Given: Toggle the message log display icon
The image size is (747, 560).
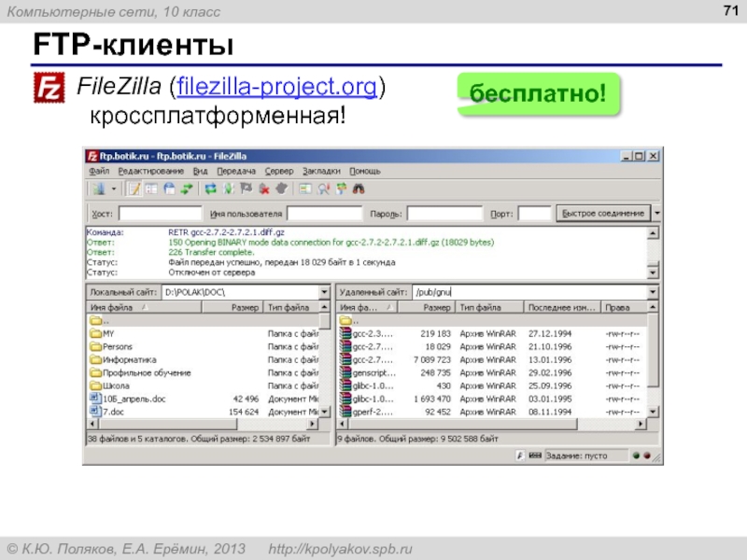Looking at the screenshot, I should (134, 189).
